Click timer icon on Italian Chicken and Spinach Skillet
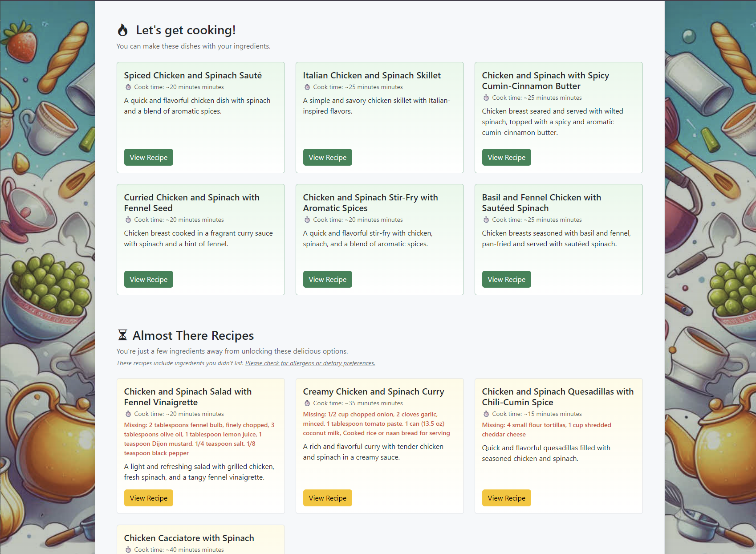756x554 pixels. [x=307, y=87]
